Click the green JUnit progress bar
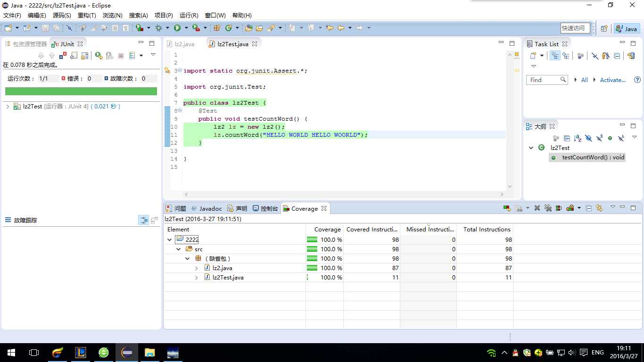This screenshot has height=362, width=644. pyautogui.click(x=81, y=91)
